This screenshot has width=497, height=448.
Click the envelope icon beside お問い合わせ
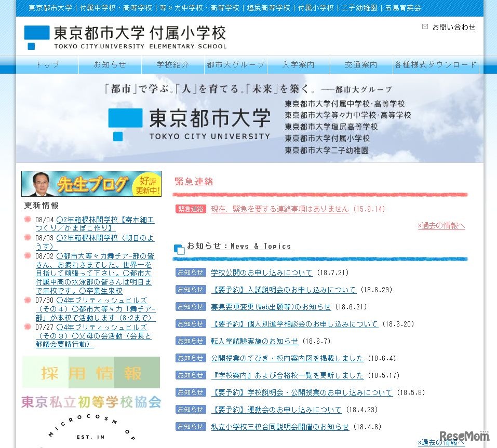tap(425, 26)
